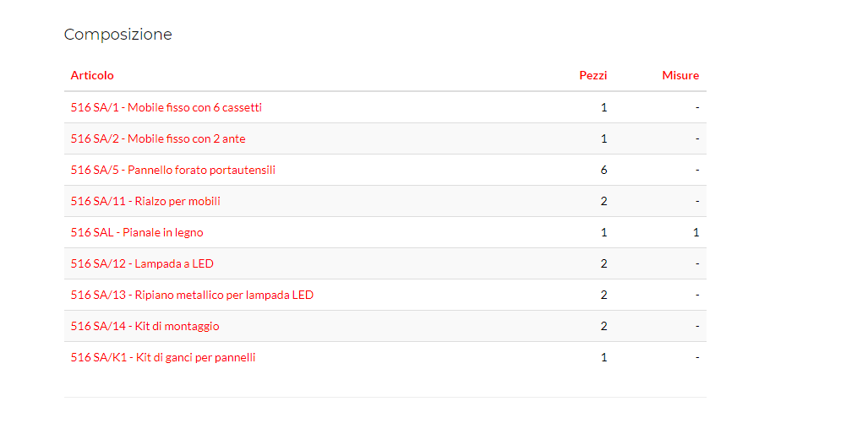Click the Misure column header
This screenshot has width=868, height=423.
tap(680, 75)
